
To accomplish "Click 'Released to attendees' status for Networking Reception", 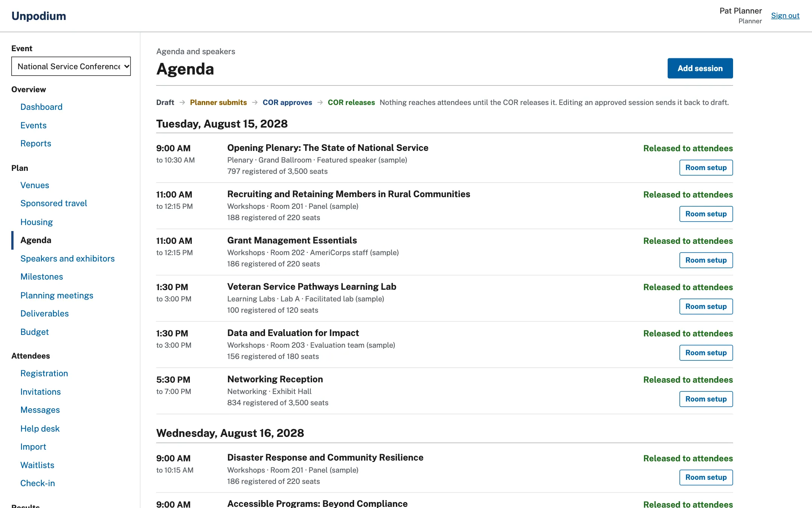I will 688,380.
